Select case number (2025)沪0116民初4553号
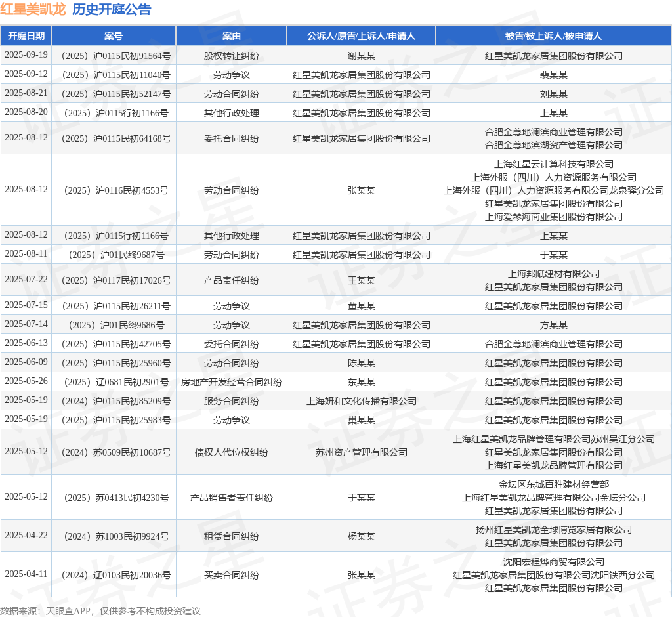The height and width of the screenshot is (617, 672). point(114,190)
